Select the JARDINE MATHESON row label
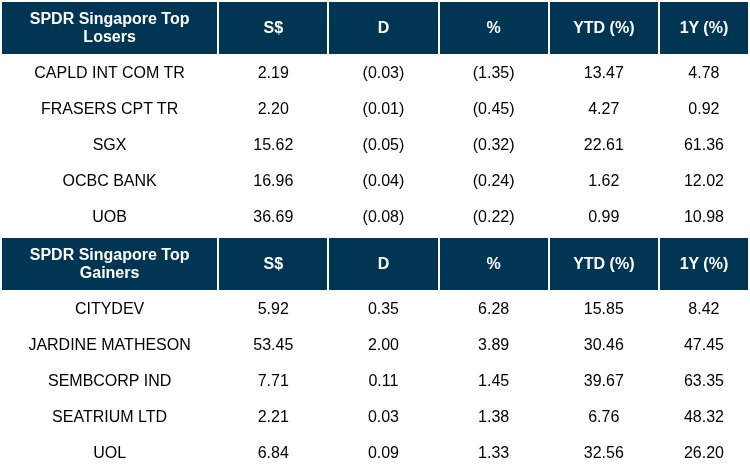 (x=109, y=344)
